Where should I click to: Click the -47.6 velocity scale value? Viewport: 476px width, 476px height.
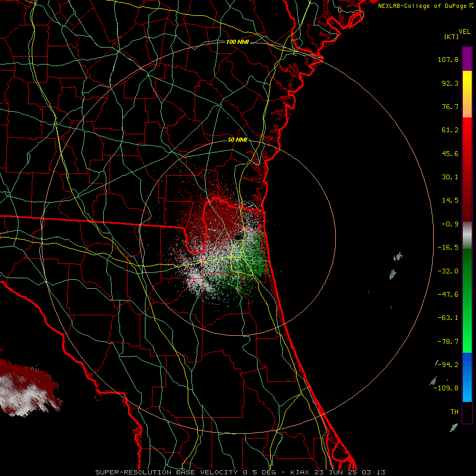(448, 295)
